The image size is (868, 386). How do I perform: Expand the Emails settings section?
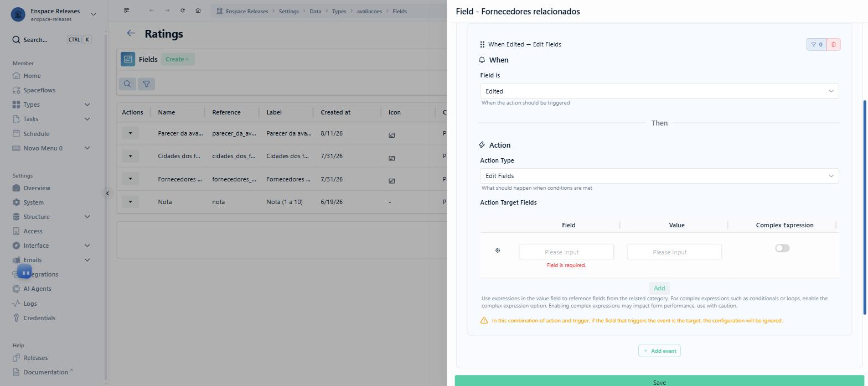(x=87, y=260)
